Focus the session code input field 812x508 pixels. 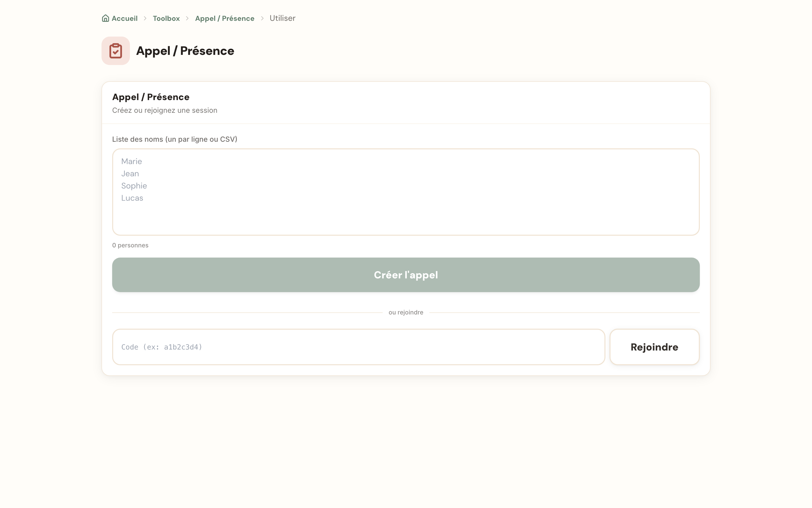[359, 347]
